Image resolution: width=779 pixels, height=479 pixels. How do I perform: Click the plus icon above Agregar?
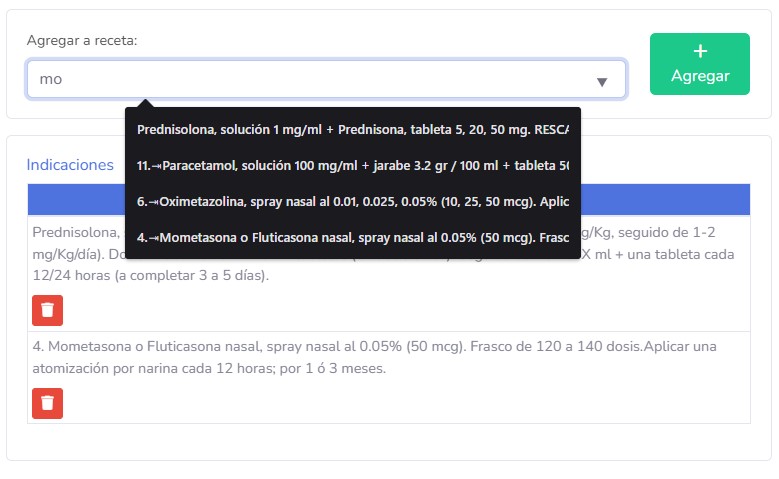coord(699,51)
